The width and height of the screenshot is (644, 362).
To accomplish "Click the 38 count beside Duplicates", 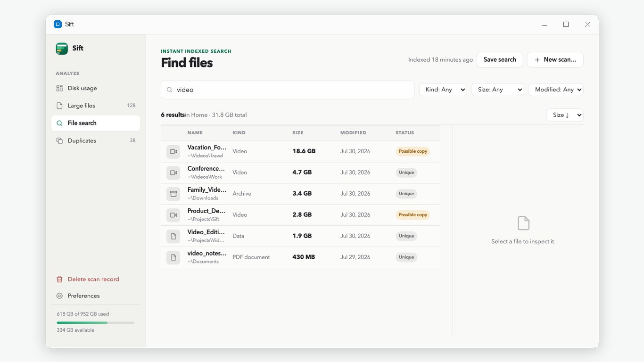I will pyautogui.click(x=132, y=140).
